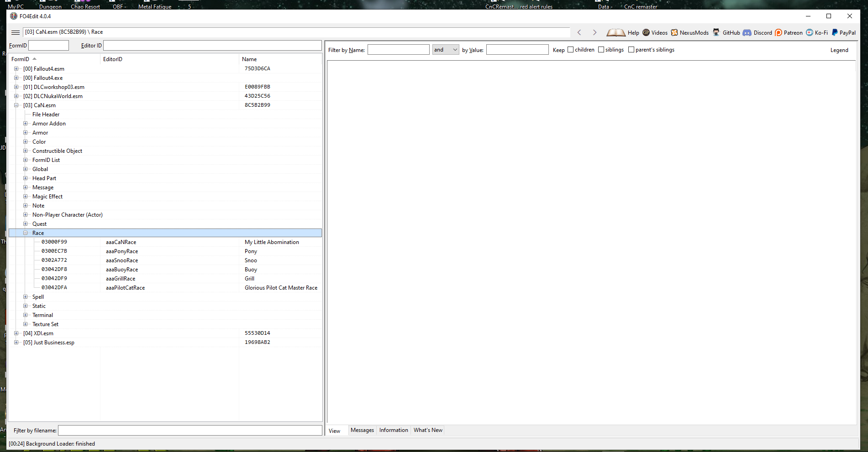
Task: Expand Texture Set group
Action: pyautogui.click(x=26, y=324)
